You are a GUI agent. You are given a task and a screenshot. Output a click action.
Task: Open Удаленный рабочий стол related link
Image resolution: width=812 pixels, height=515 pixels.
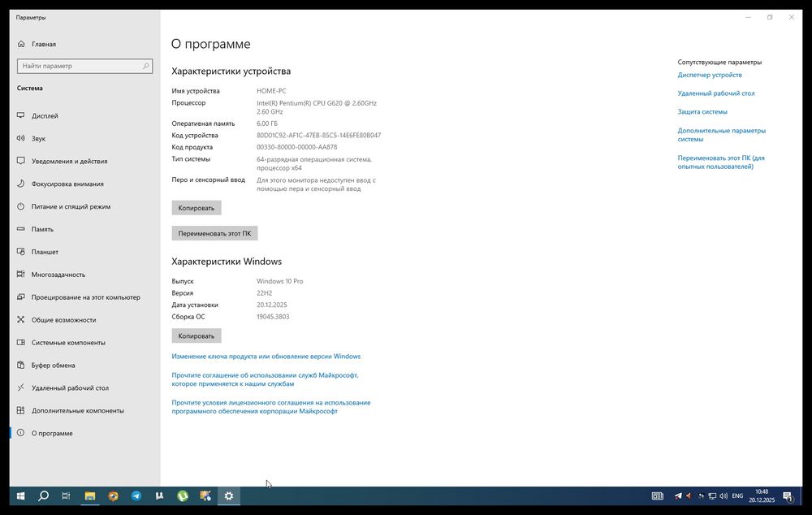point(716,93)
